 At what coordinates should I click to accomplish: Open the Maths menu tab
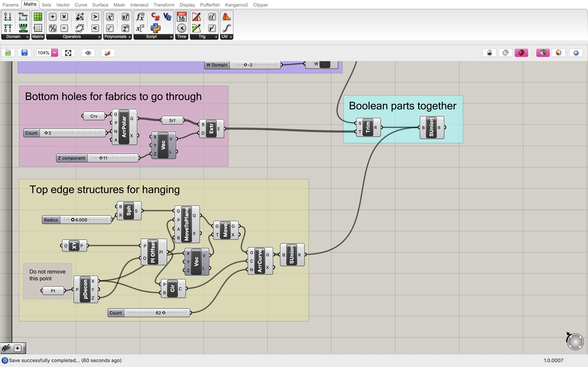pos(30,5)
